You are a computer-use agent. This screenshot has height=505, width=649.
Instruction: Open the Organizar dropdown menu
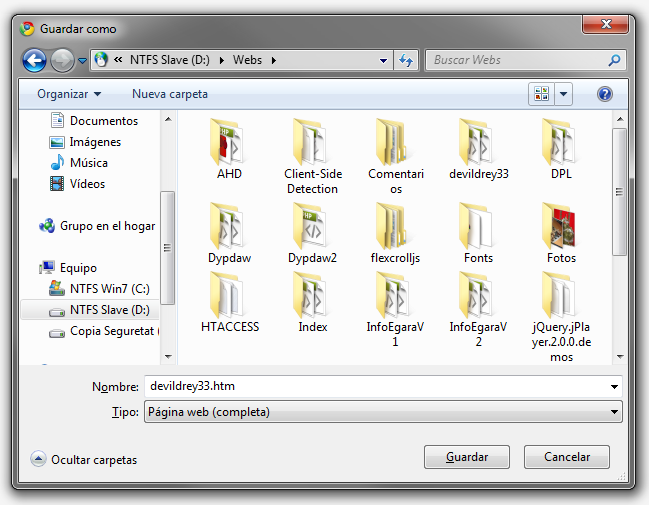click(69, 94)
